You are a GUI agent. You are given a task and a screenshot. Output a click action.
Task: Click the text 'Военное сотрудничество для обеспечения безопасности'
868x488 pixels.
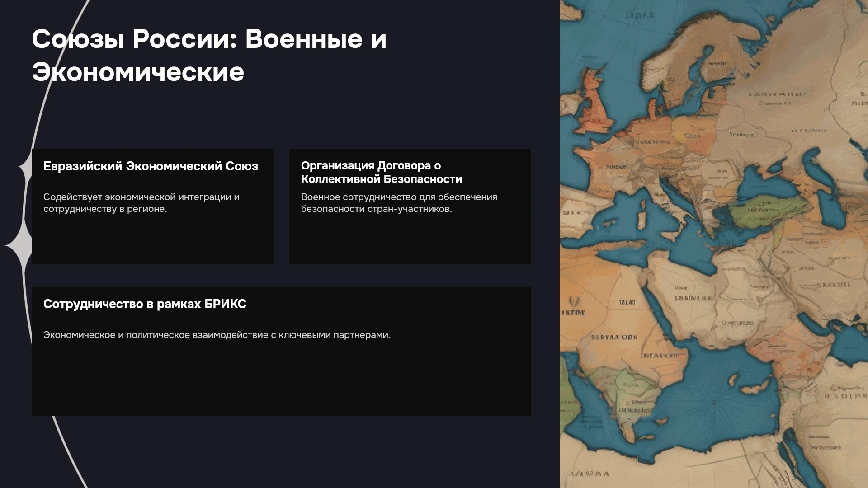399,203
